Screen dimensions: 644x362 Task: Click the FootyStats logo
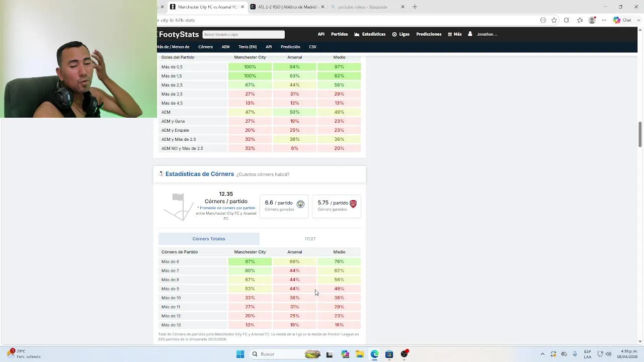(x=179, y=34)
